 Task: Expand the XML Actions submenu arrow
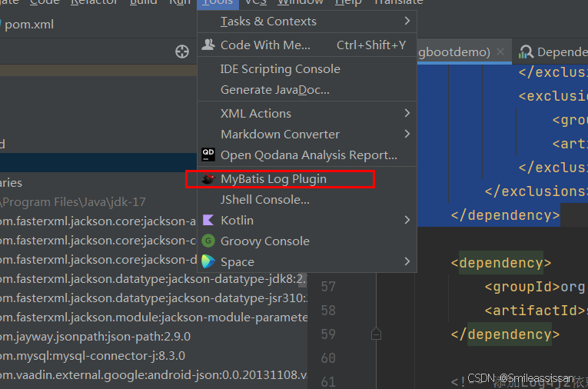coord(407,113)
